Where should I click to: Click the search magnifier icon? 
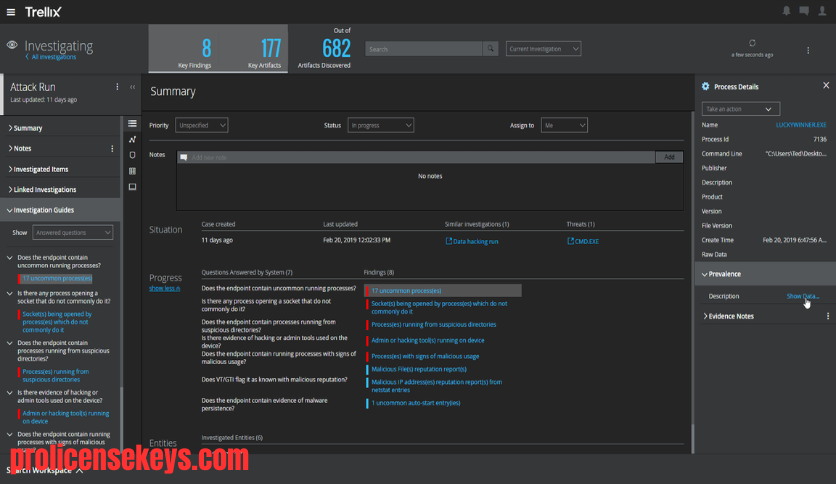point(491,49)
